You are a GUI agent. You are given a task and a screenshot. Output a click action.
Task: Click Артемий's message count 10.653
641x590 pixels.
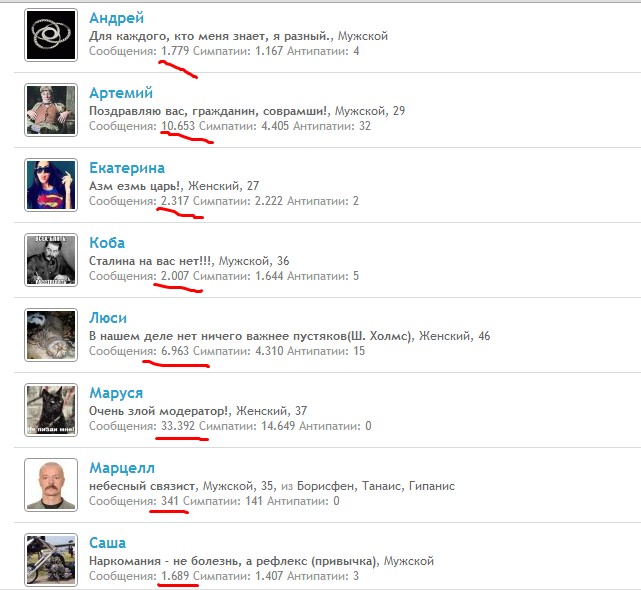click(x=178, y=126)
